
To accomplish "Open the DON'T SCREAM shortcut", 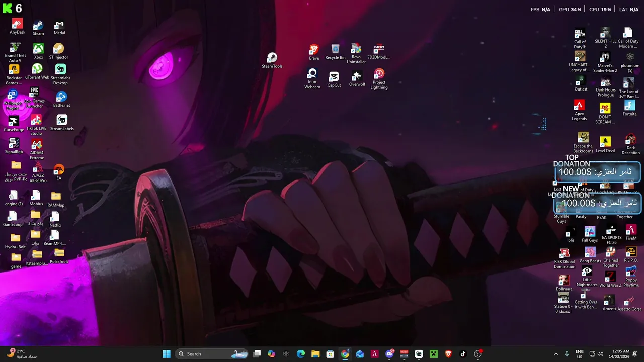I will coord(605,114).
